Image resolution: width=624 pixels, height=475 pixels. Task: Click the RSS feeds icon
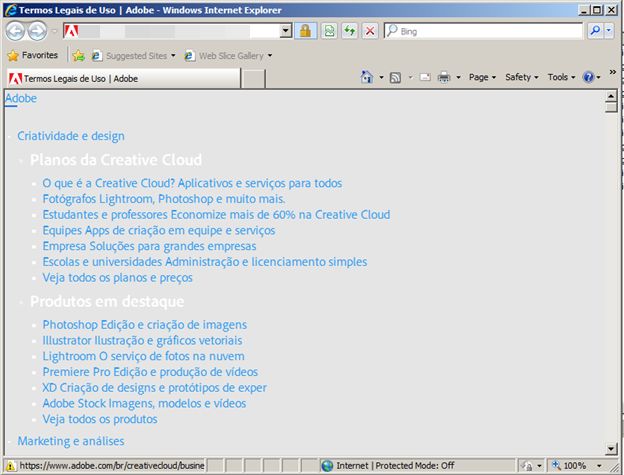[396, 77]
